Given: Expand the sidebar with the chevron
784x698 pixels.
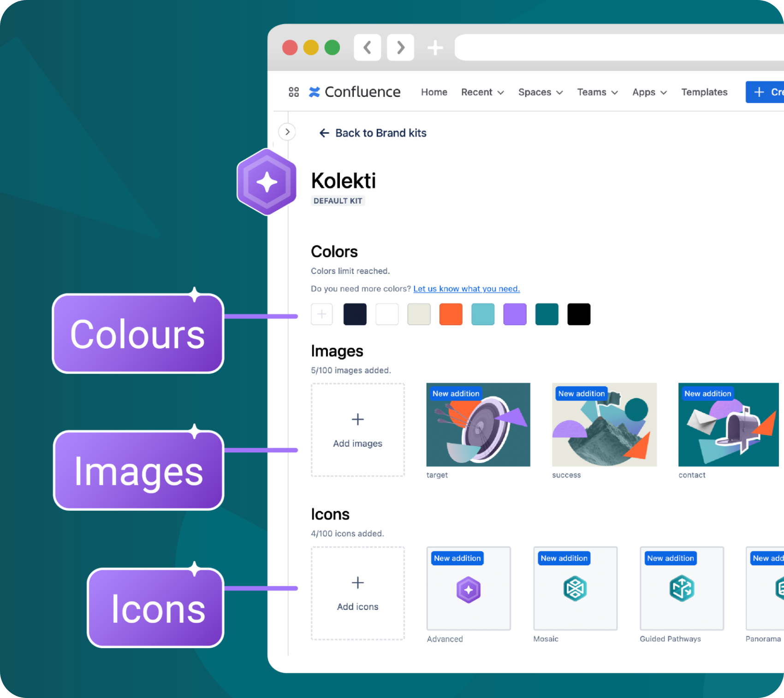Looking at the screenshot, I should pyautogui.click(x=287, y=132).
